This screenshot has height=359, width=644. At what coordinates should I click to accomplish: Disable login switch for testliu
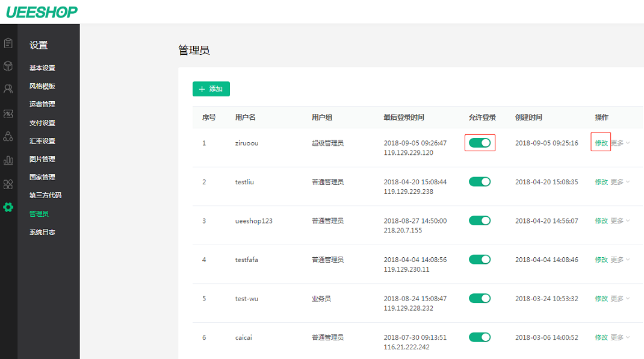click(480, 182)
